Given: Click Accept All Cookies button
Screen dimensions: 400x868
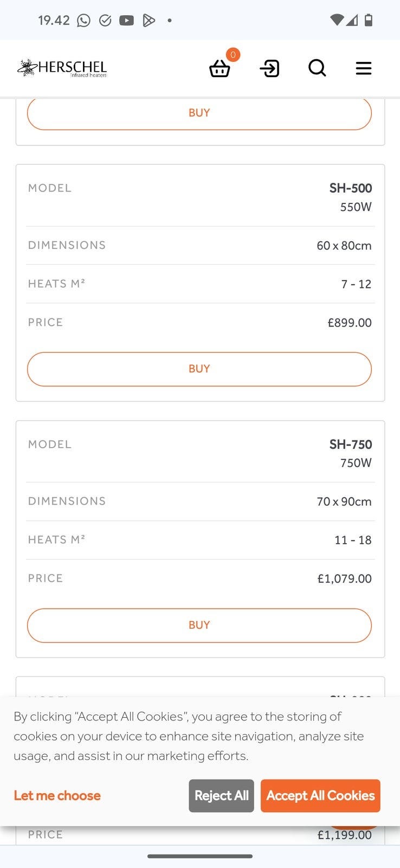Looking at the screenshot, I should tap(320, 795).
